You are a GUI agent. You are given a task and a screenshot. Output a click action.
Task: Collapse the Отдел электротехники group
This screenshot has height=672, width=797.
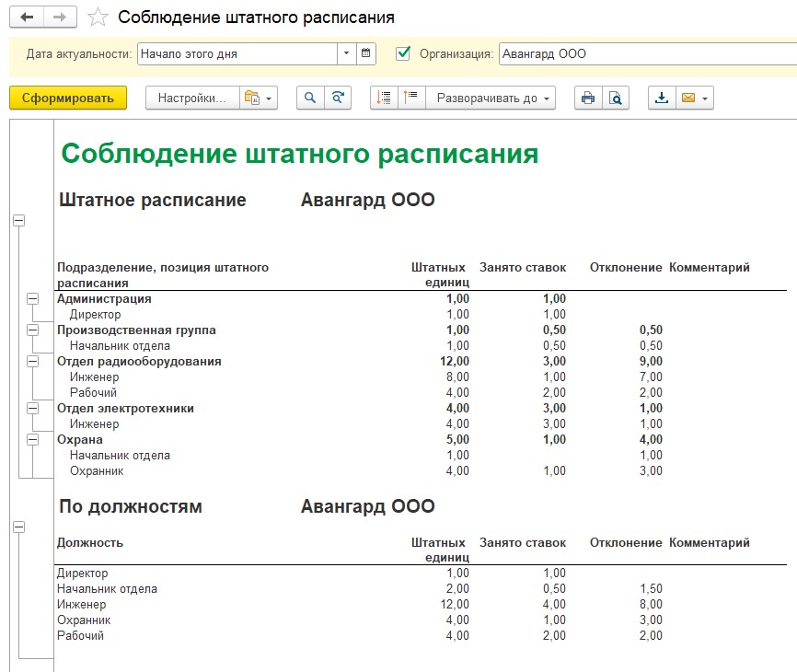pyautogui.click(x=32, y=408)
